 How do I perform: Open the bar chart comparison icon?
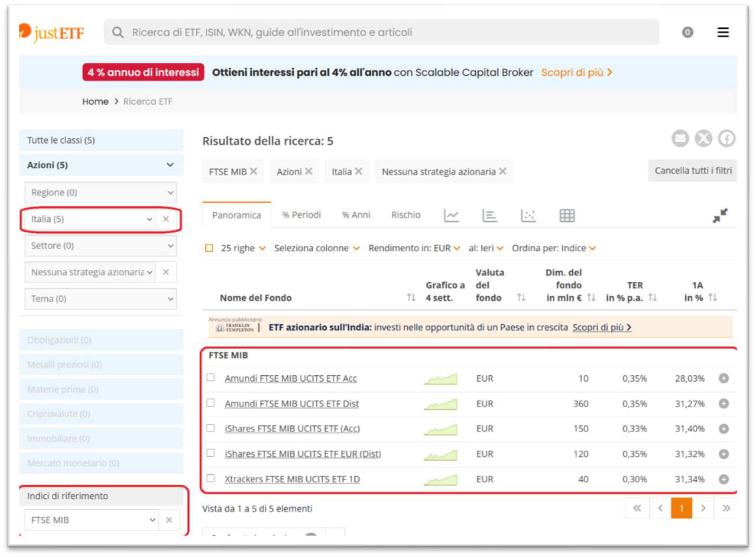pyautogui.click(x=489, y=216)
